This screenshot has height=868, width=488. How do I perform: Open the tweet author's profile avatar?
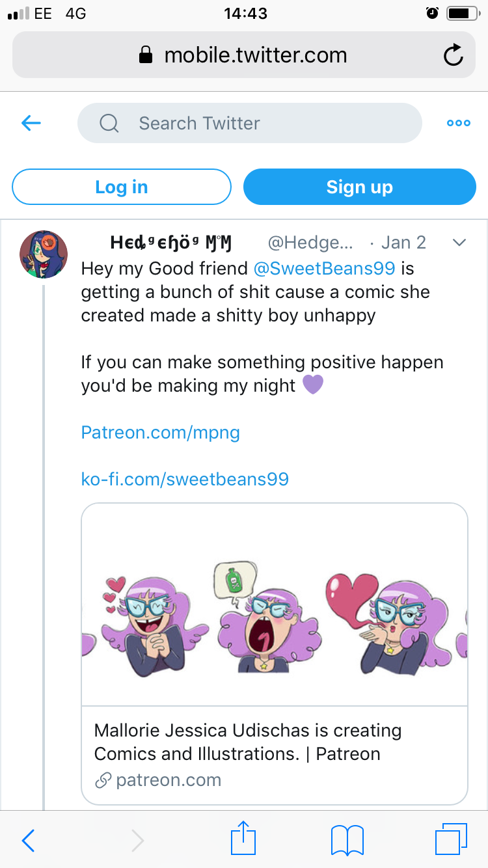(x=44, y=254)
